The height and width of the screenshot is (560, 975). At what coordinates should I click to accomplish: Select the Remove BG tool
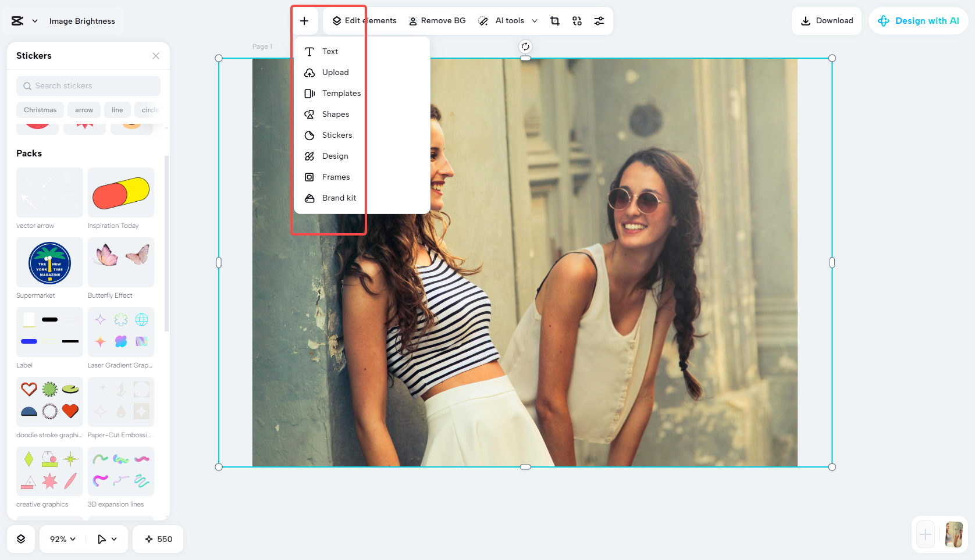point(437,20)
